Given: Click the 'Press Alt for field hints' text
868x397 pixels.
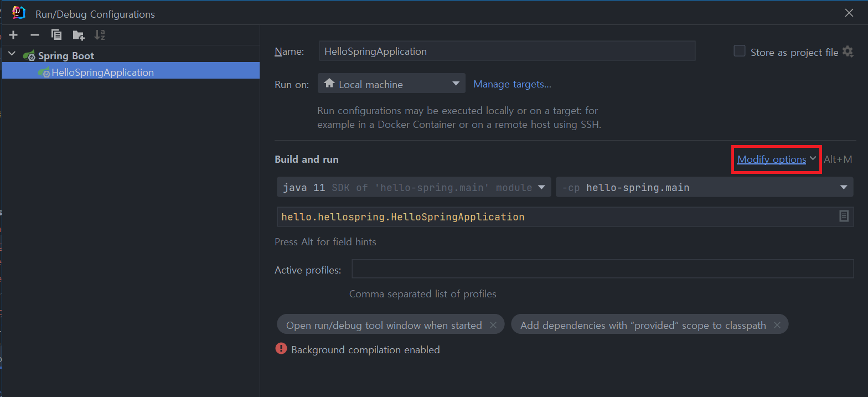Looking at the screenshot, I should [325, 241].
